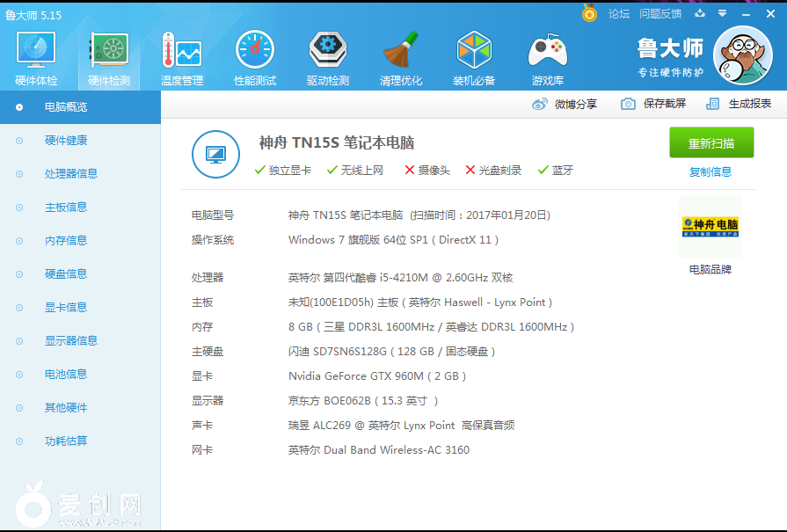Open the 硬件体检 hardware checkup tool
Screen dimensions: 787x532
(35, 55)
